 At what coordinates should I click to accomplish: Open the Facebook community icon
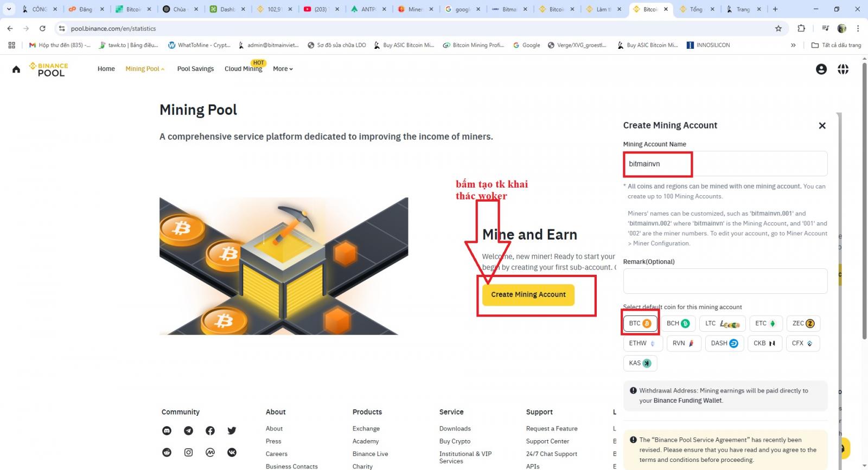(210, 430)
